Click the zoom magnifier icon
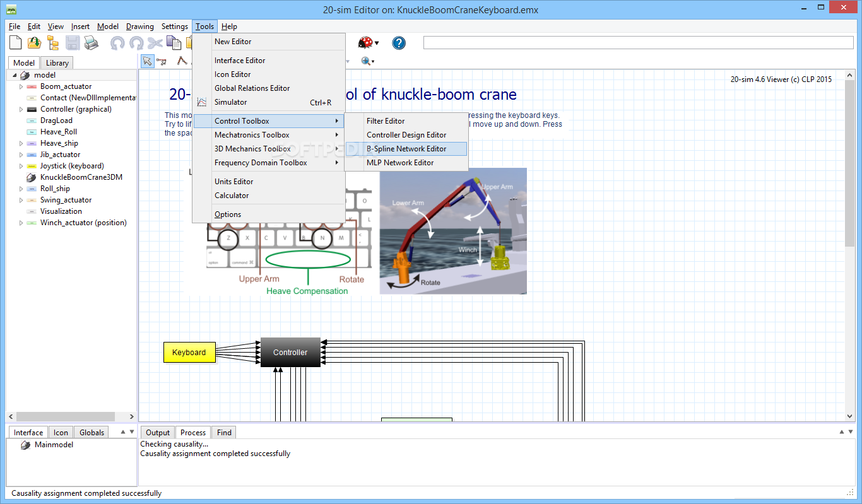862x504 pixels. pos(365,61)
